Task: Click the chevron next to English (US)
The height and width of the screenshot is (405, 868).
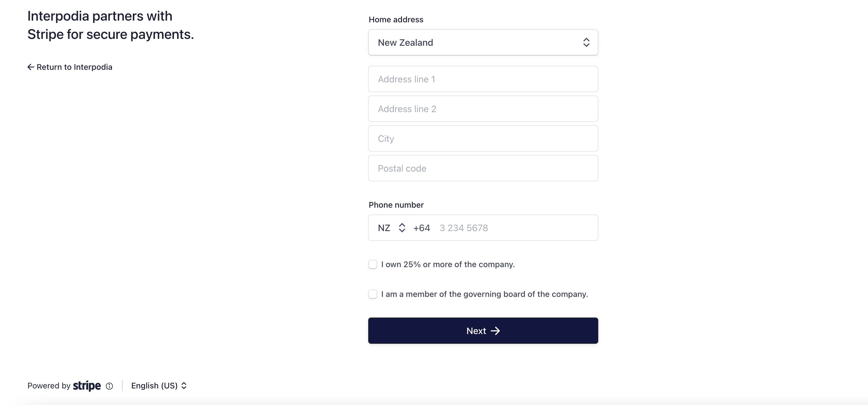Action: 184,386
